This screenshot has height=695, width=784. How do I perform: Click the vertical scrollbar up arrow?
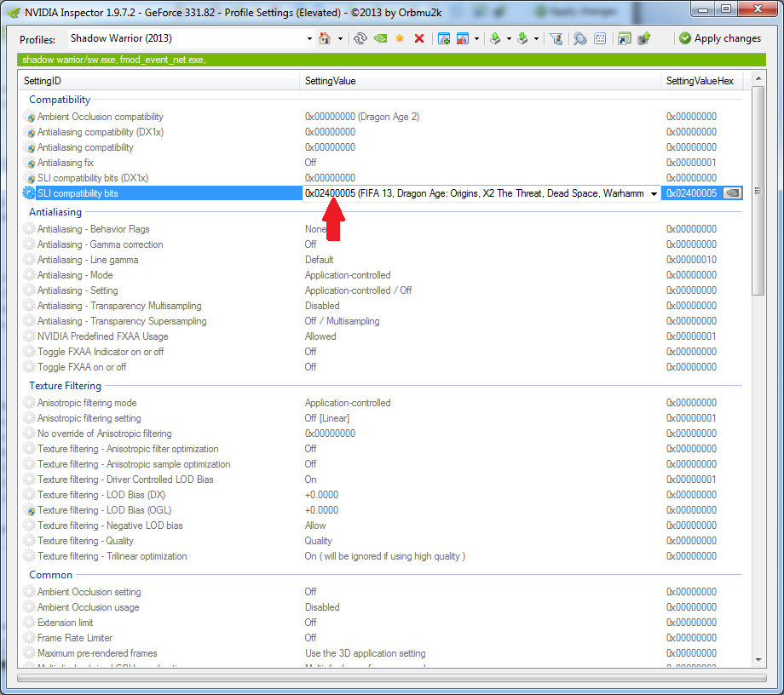[x=758, y=78]
